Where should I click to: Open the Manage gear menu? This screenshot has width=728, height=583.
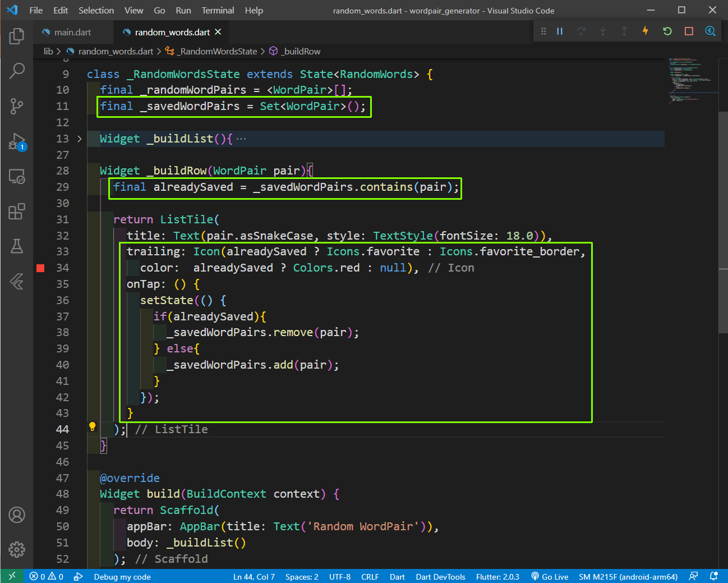click(x=17, y=549)
